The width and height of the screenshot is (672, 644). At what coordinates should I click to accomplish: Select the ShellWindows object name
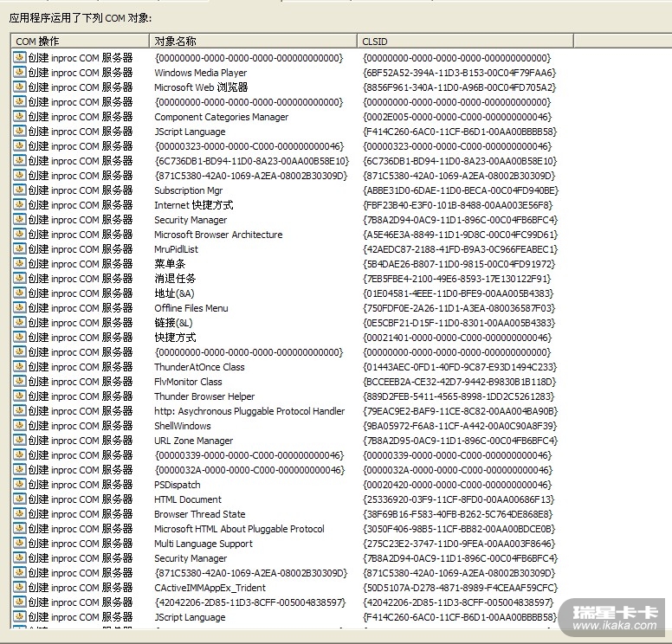[183, 426]
